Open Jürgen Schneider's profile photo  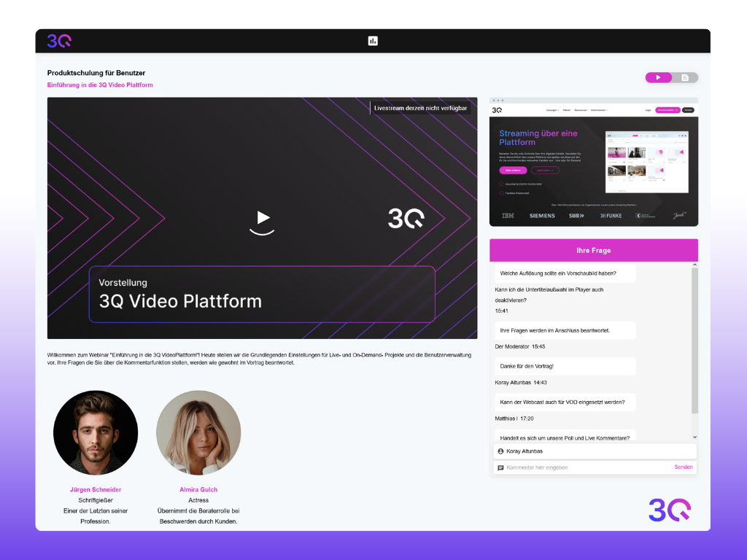[96, 433]
